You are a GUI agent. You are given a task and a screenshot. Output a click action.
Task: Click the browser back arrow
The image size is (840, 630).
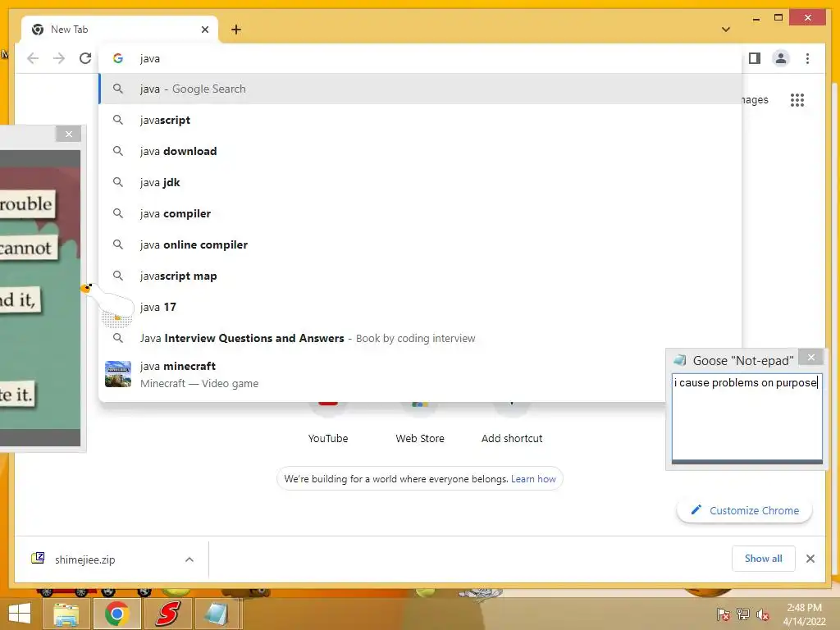click(x=33, y=58)
